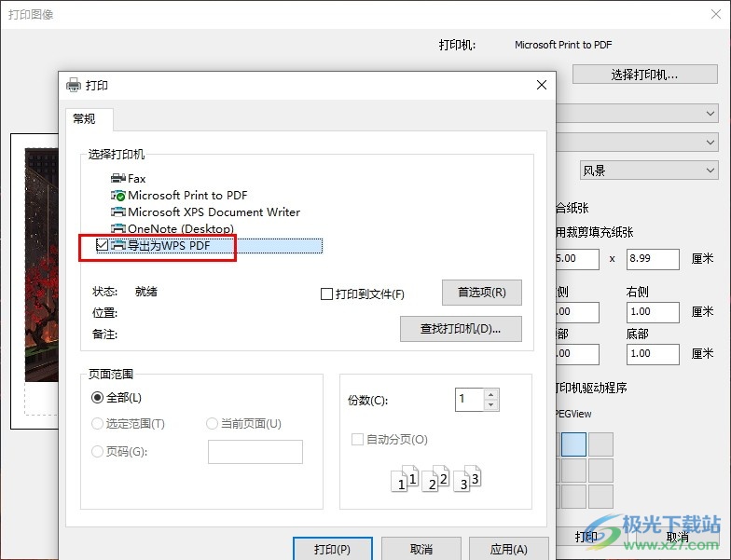Click the 份数(C) copies field
The height and width of the screenshot is (560, 731).
pos(470,400)
